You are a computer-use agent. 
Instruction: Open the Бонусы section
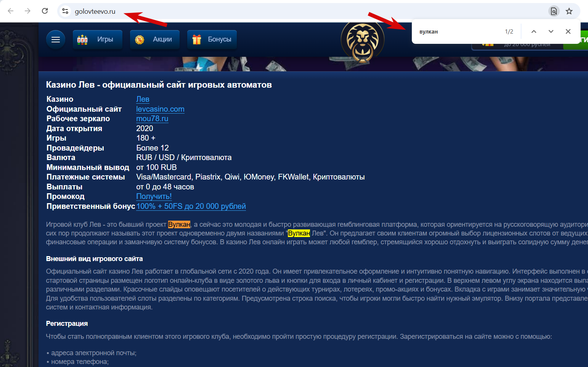click(212, 40)
